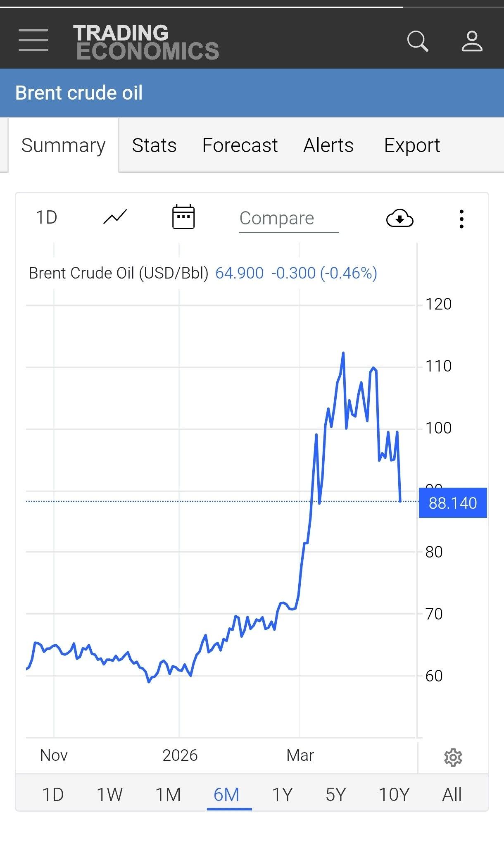The width and height of the screenshot is (504, 841).
Task: Switch to the Stats tab
Action: [154, 145]
